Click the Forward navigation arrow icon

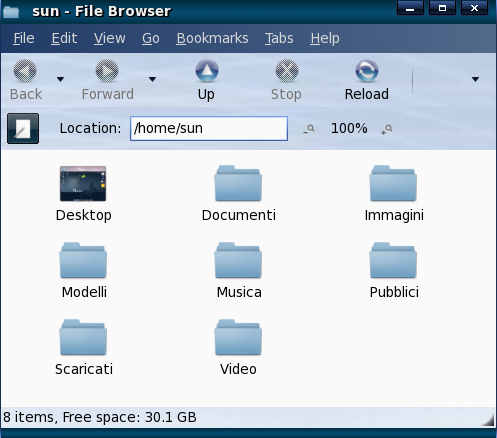107,71
